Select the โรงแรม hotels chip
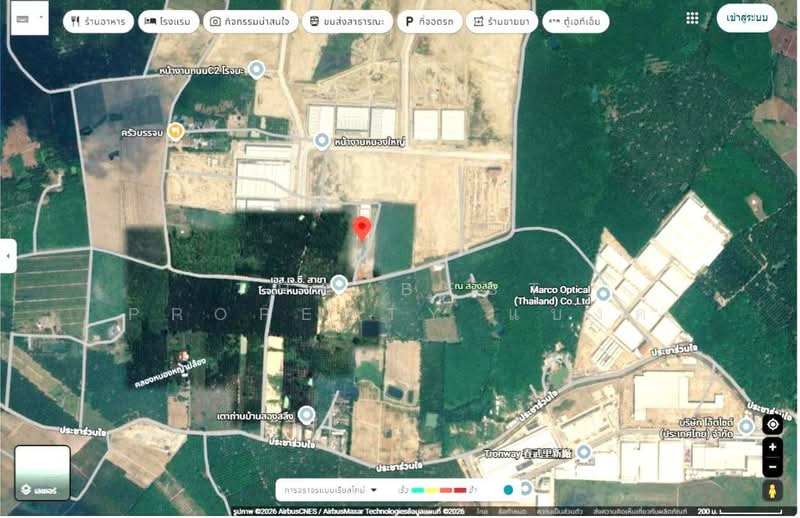This screenshot has height=518, width=800. pos(168,21)
